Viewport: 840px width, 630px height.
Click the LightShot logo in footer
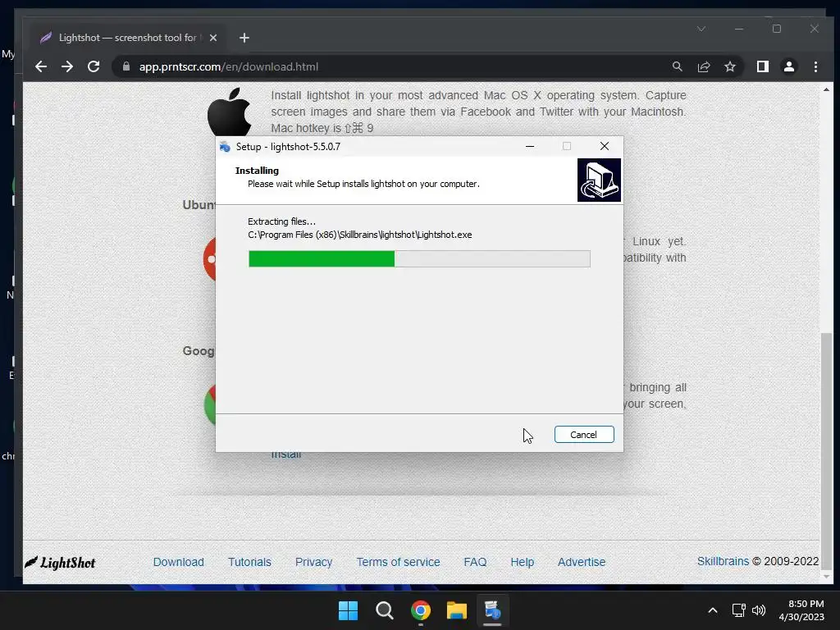tap(60, 563)
